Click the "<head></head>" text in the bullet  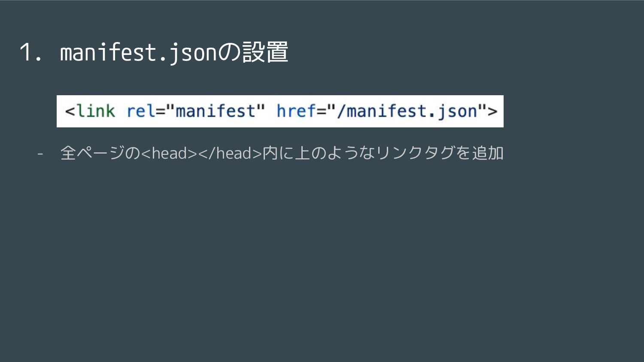pos(201,153)
